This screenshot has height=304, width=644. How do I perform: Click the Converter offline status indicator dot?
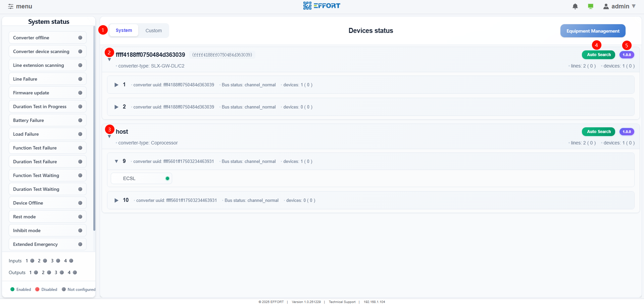point(80,38)
